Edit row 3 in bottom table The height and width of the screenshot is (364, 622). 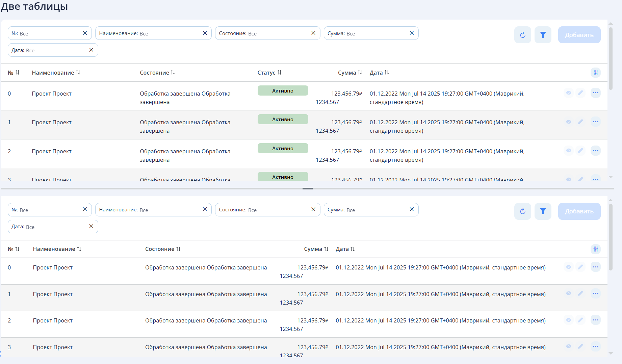point(580,346)
